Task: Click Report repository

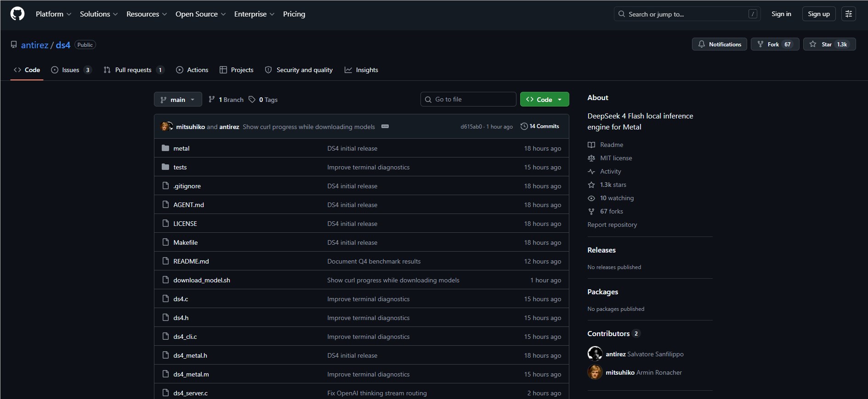Action: tap(612, 225)
